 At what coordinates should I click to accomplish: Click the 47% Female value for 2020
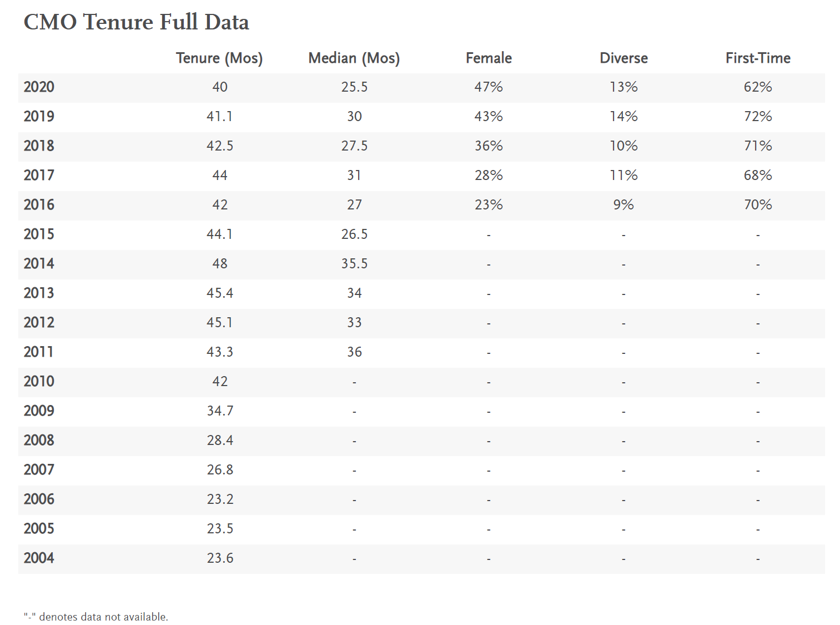point(489,87)
